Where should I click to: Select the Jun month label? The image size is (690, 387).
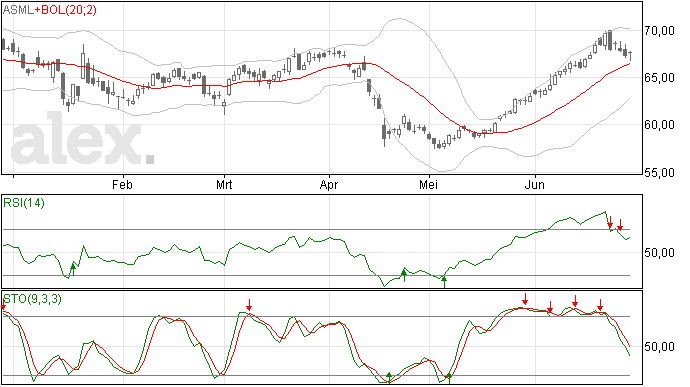click(535, 184)
